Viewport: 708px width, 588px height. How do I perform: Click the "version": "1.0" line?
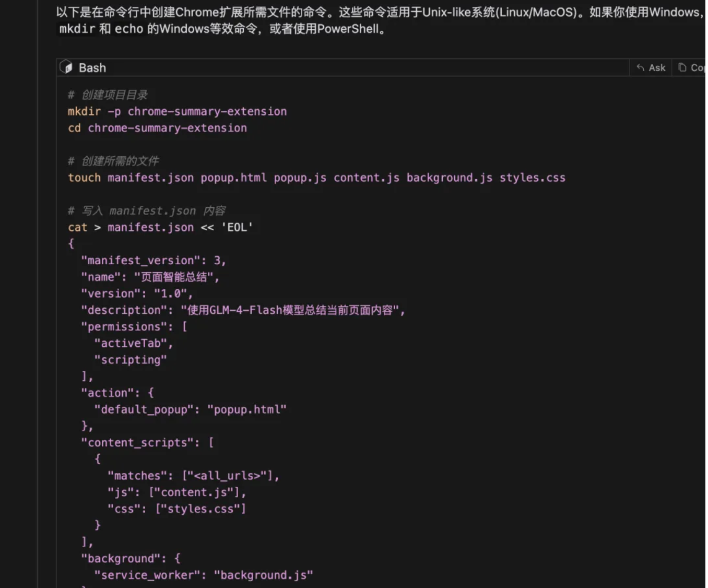[x=137, y=293]
